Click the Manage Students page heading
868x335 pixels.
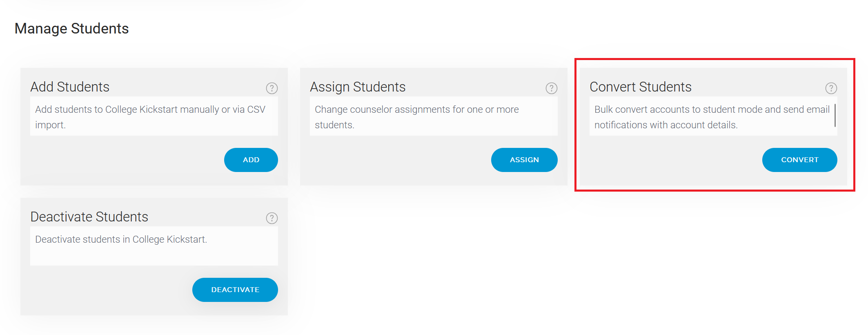point(72,29)
